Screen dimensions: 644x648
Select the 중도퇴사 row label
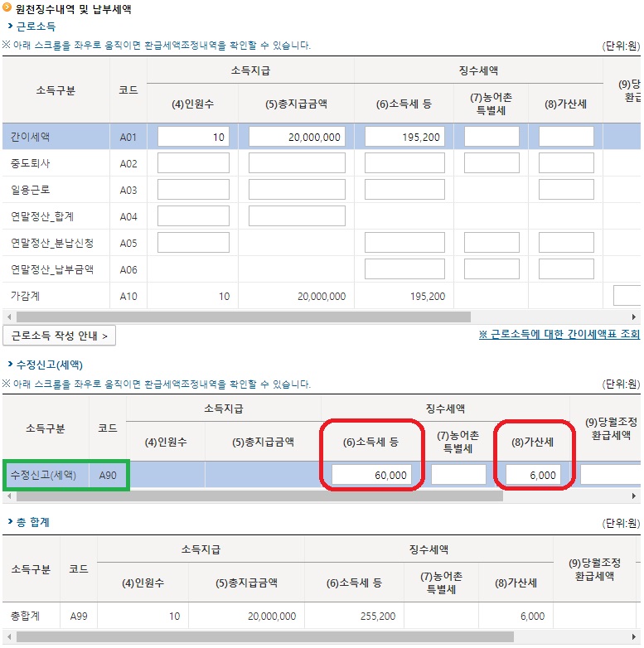click(x=30, y=163)
